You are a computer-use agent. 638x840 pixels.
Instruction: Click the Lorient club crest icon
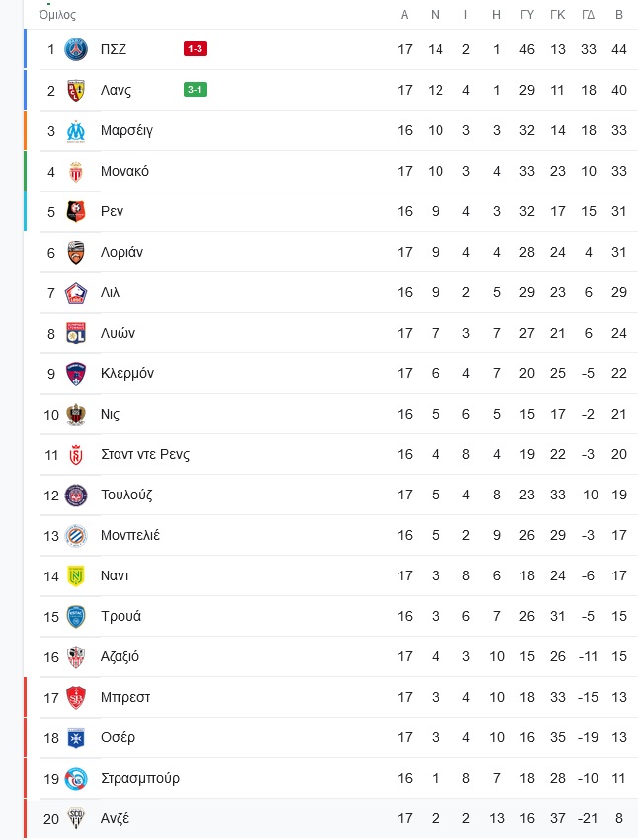tap(76, 252)
